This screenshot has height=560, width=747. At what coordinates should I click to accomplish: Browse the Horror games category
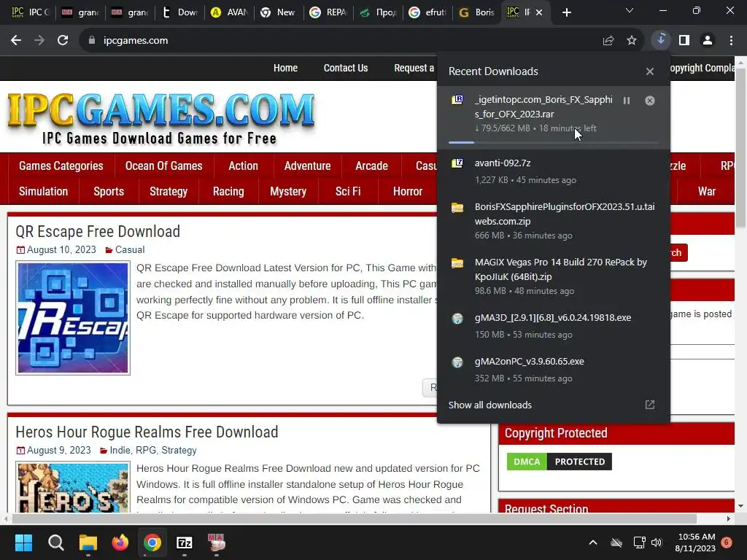click(408, 192)
